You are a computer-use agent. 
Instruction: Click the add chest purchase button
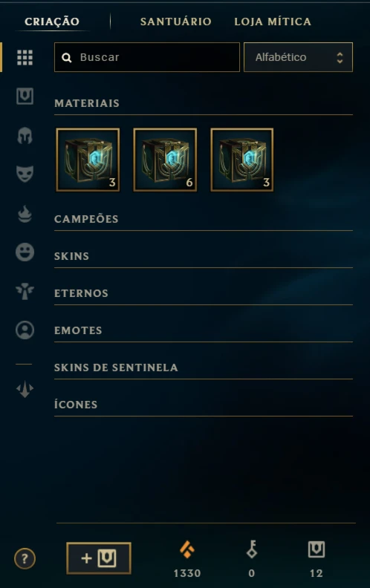point(99,558)
